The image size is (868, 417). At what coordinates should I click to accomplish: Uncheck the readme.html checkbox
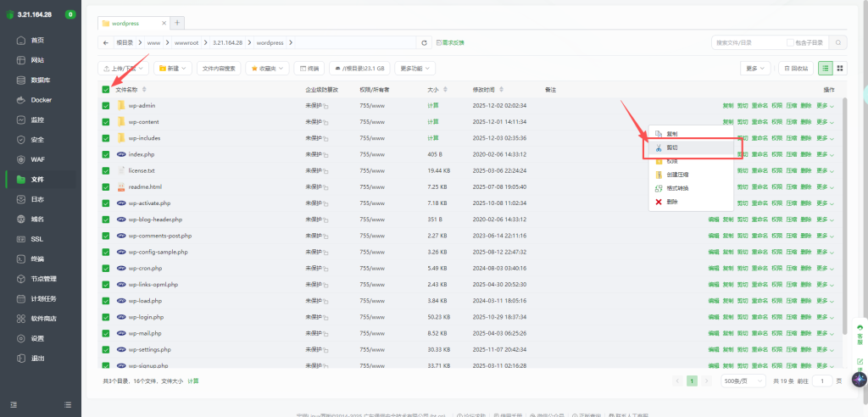[106, 187]
